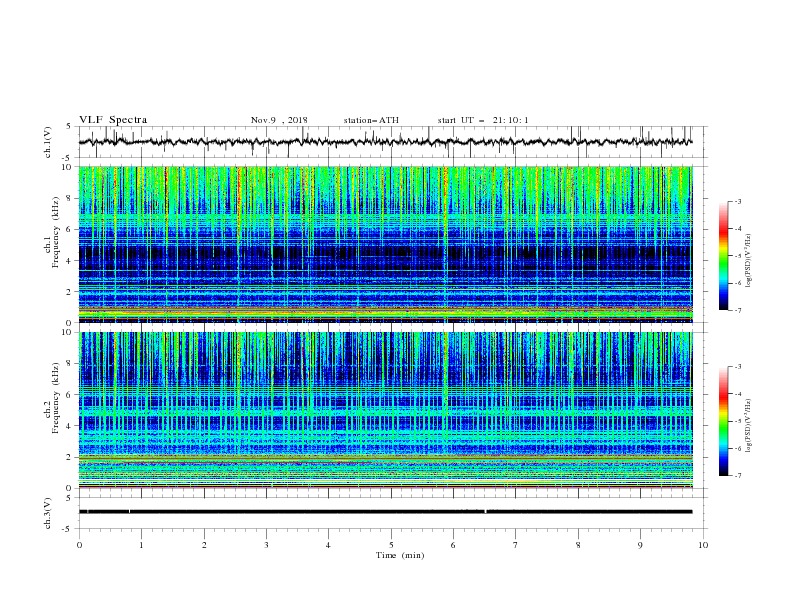Click the 'Time (min)' x-axis label
The width and height of the screenshot is (792, 612).
[400, 555]
